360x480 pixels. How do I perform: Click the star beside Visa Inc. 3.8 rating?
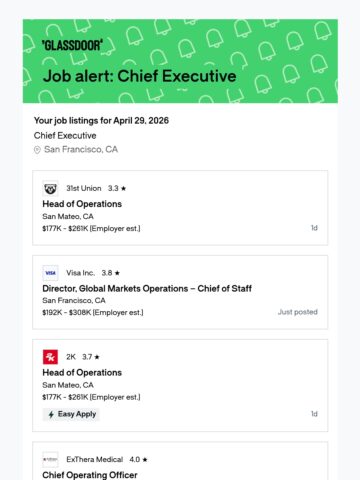point(117,273)
